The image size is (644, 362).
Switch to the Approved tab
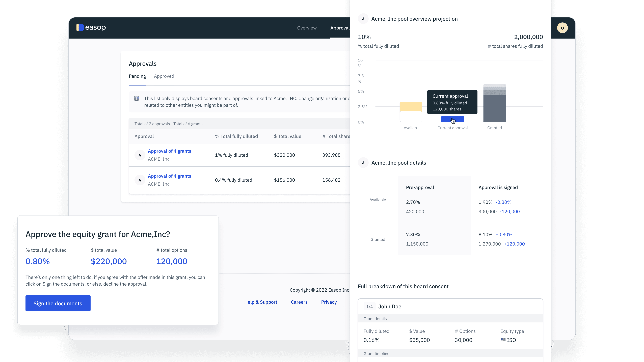pyautogui.click(x=164, y=76)
